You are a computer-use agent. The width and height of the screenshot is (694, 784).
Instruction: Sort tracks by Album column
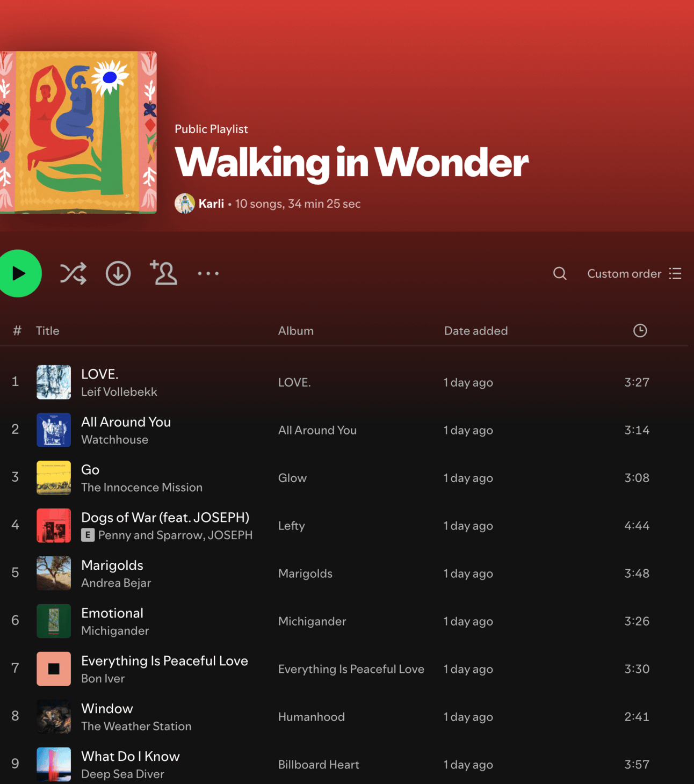(x=296, y=331)
